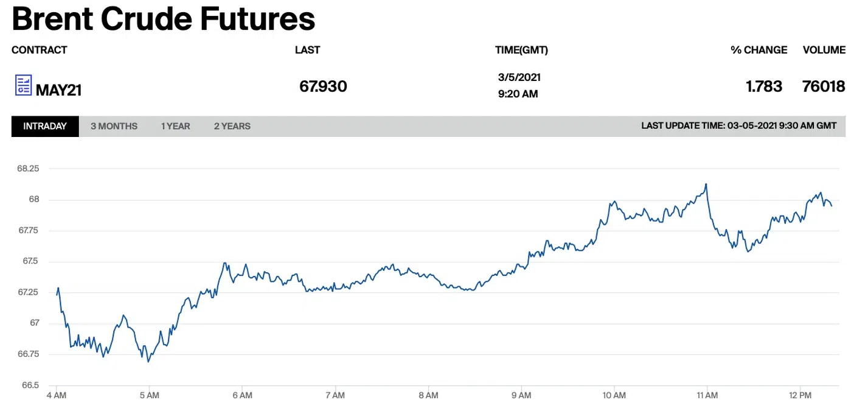This screenshot has width=868, height=411.
Task: Click the 12 PM x-axis label
Action: pos(800,395)
